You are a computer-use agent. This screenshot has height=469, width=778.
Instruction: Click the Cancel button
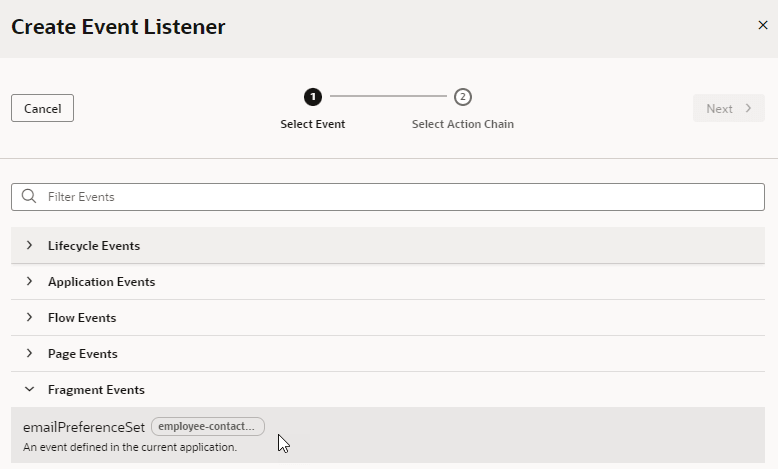click(x=42, y=108)
